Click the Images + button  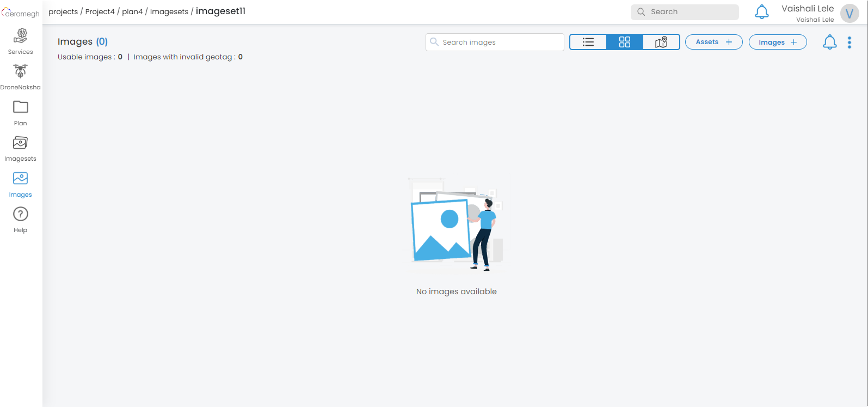(777, 42)
